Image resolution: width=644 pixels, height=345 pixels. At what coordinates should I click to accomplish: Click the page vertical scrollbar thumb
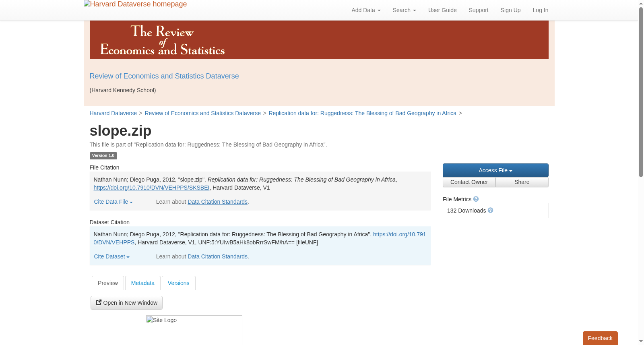(x=641, y=93)
